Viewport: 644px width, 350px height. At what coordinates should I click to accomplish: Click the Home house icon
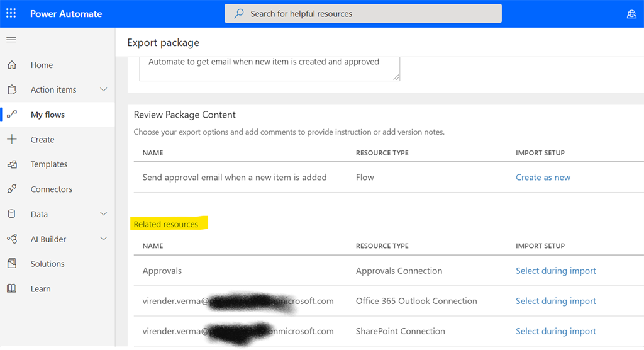pyautogui.click(x=12, y=65)
